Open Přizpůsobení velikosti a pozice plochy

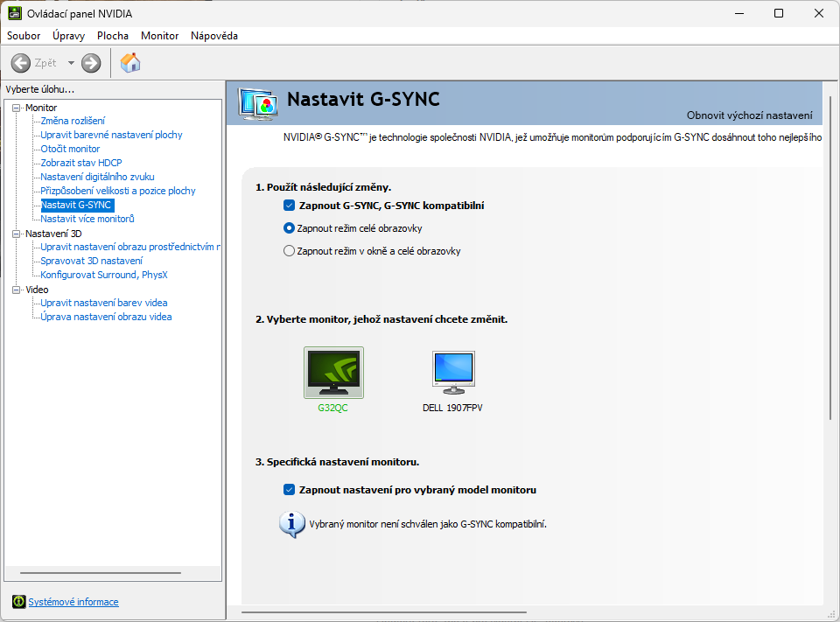pyautogui.click(x=118, y=191)
